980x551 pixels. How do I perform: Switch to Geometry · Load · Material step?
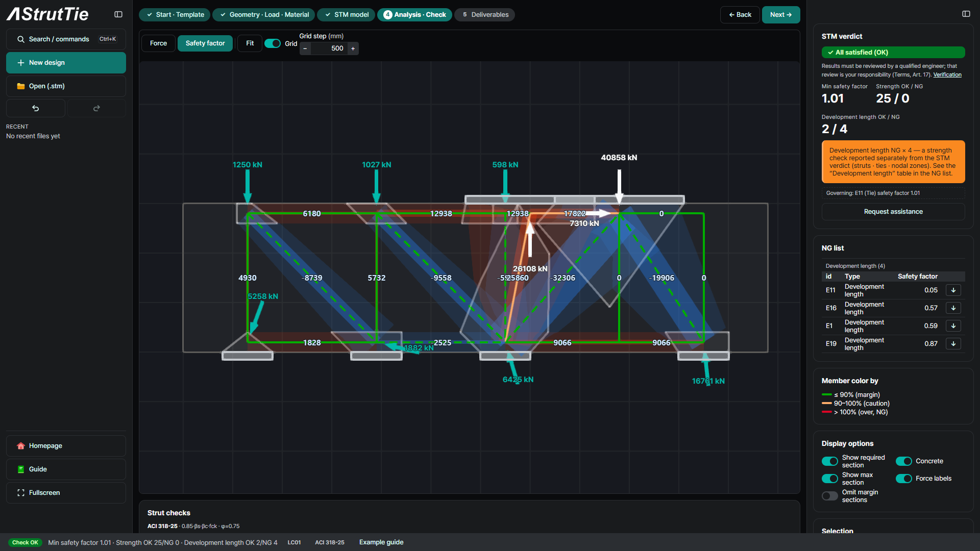[x=264, y=15]
